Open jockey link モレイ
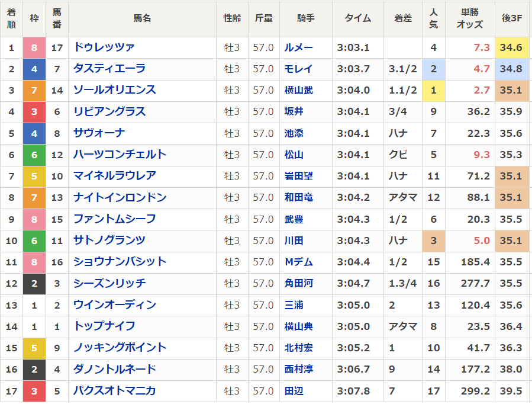 point(298,69)
